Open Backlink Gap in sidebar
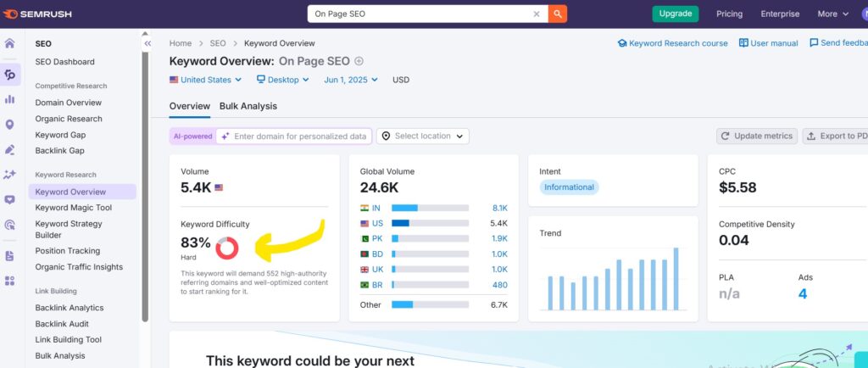 tap(60, 151)
